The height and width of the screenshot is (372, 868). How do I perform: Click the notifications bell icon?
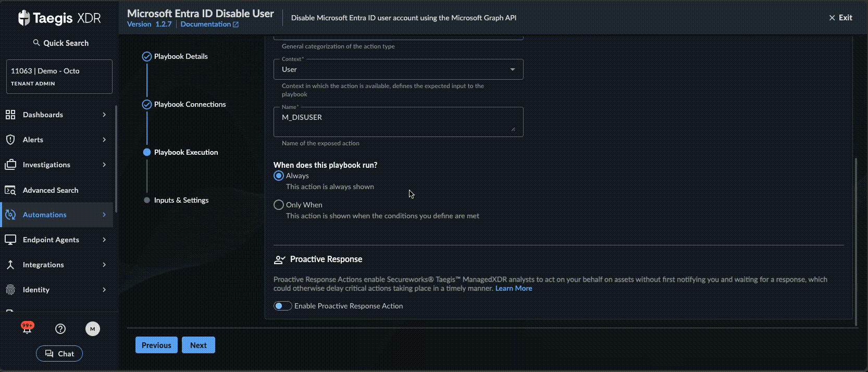(27, 329)
